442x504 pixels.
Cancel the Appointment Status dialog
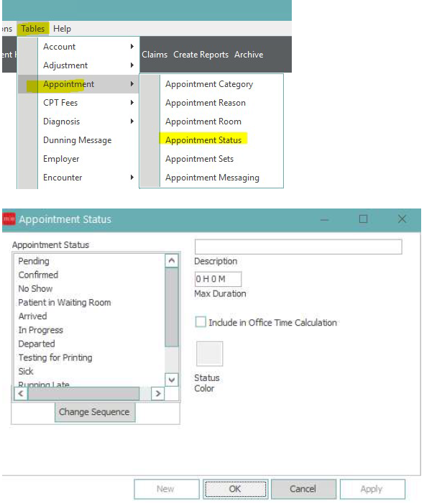[x=303, y=489]
